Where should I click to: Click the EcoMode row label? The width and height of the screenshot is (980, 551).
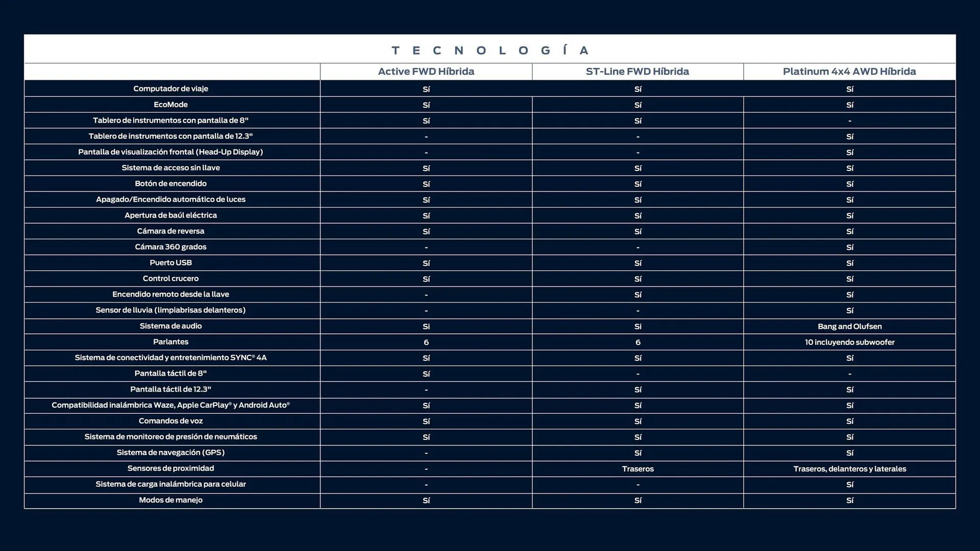170,105
